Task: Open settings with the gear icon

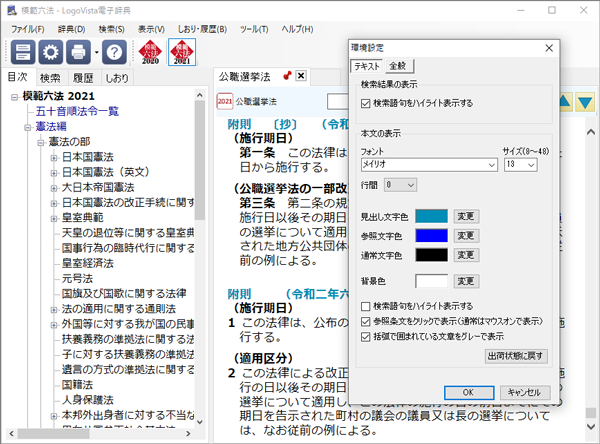Action: tap(51, 52)
